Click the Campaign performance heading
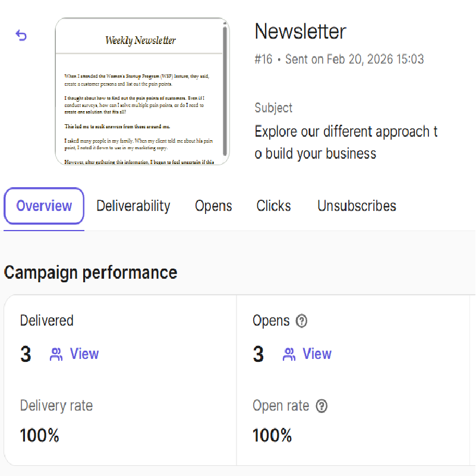This screenshot has height=476, width=476. 90,273
